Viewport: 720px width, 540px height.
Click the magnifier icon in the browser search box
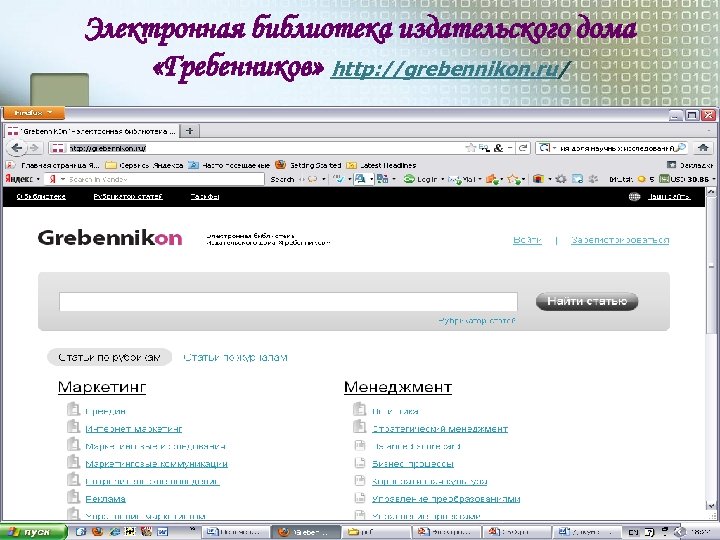pyautogui.click(x=681, y=148)
